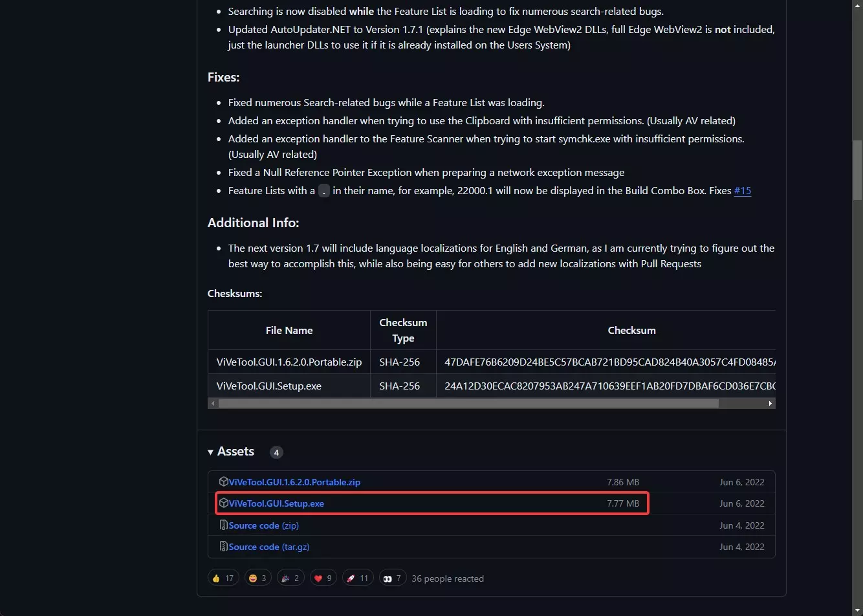
Task: Click the Checksum Type column header
Action: click(x=403, y=330)
